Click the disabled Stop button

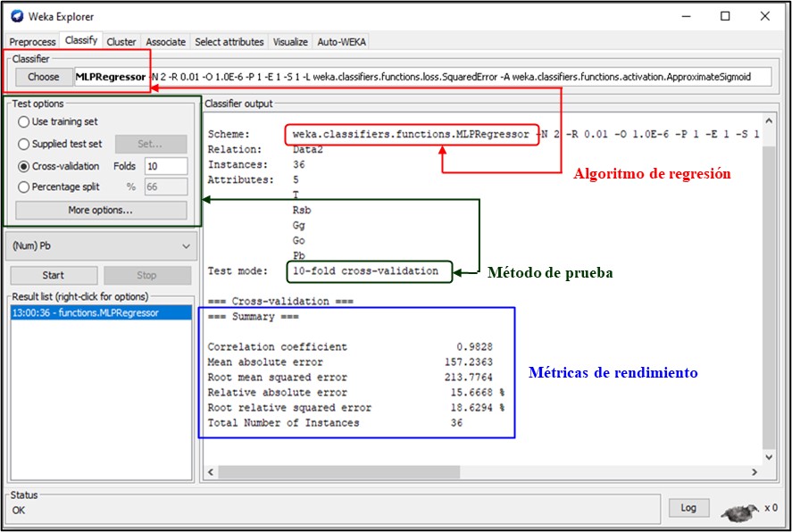(146, 275)
